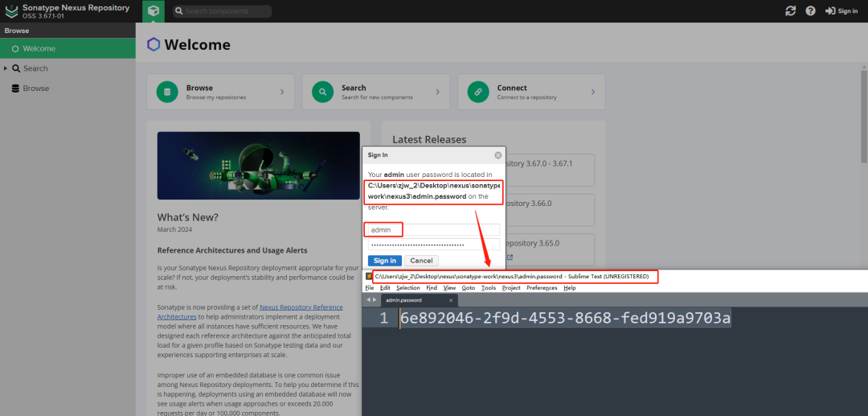The height and width of the screenshot is (416, 868).
Task: Close the admin.password tab
Action: 451,300
